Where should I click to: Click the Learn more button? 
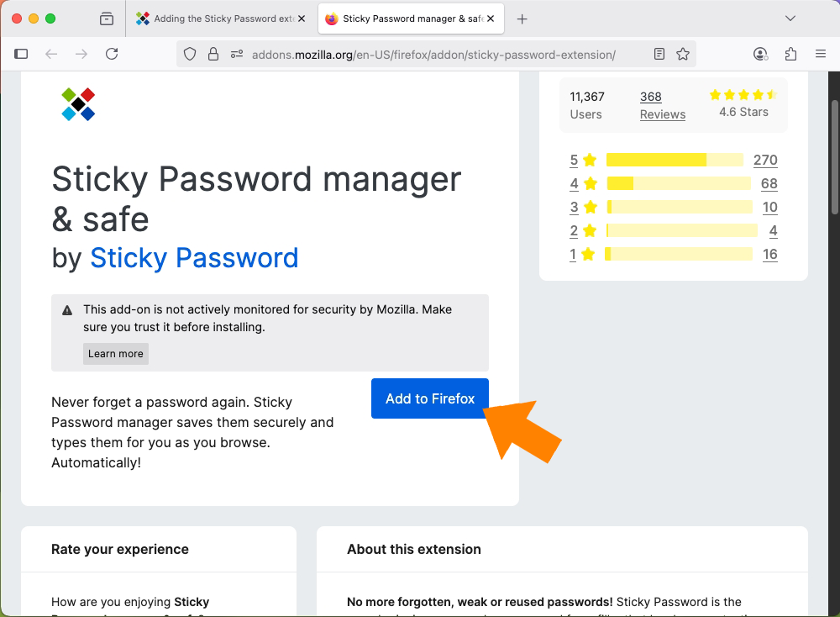(x=116, y=354)
